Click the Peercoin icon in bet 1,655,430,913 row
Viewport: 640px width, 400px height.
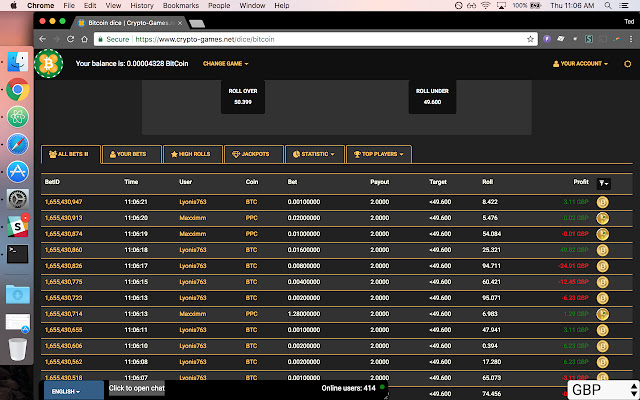pyautogui.click(x=602, y=218)
